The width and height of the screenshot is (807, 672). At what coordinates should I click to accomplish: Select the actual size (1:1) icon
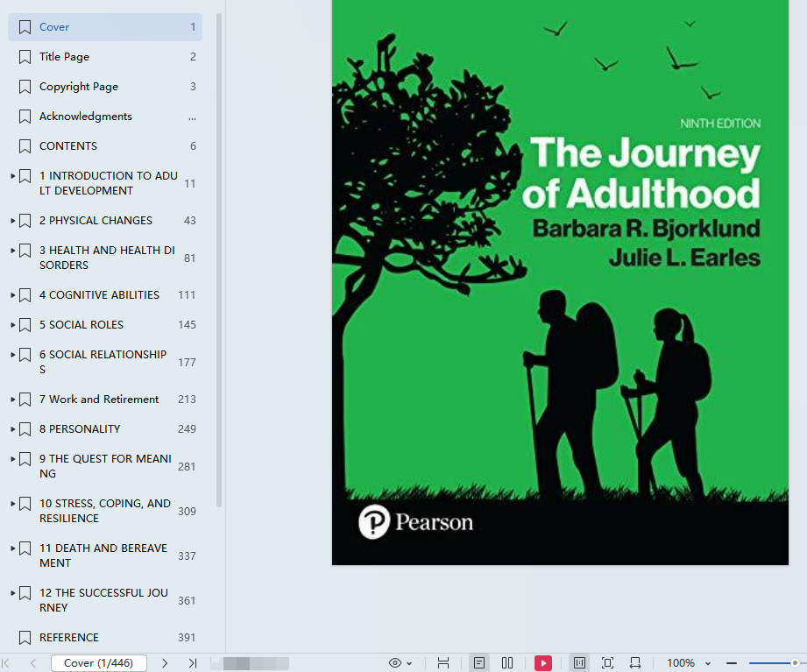[x=579, y=662]
